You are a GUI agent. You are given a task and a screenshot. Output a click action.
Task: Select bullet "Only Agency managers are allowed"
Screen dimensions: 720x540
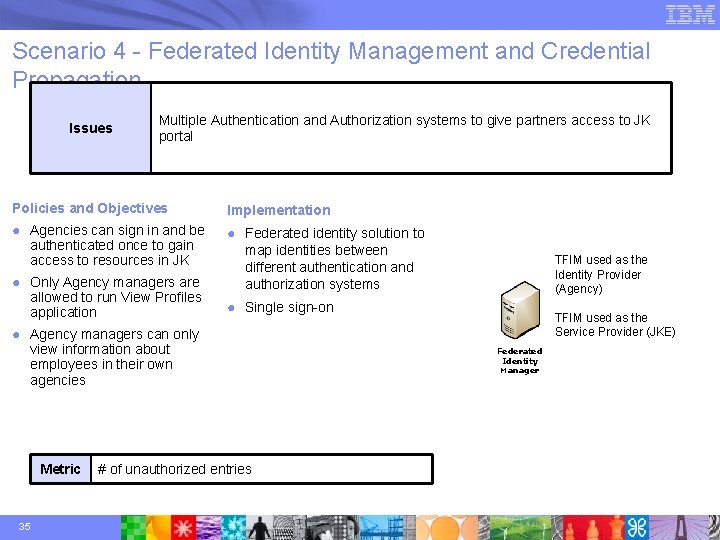116,297
